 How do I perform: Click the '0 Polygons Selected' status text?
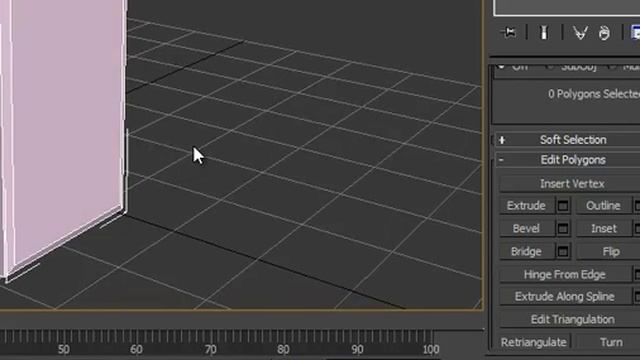(594, 94)
